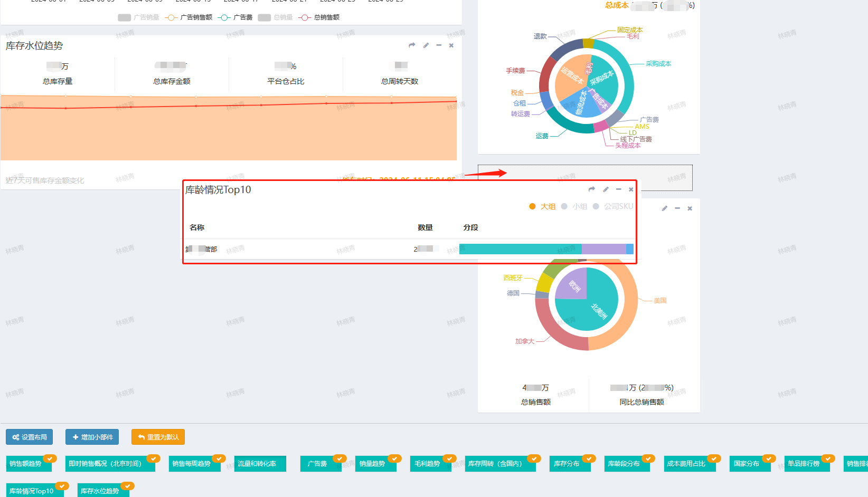
Task: Minimize the 库龄情况Top10 widget
Action: [x=618, y=189]
